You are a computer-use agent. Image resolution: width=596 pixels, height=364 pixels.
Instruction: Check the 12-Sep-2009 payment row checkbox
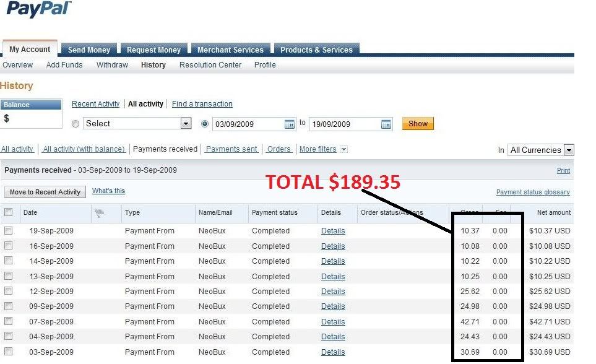coord(9,291)
